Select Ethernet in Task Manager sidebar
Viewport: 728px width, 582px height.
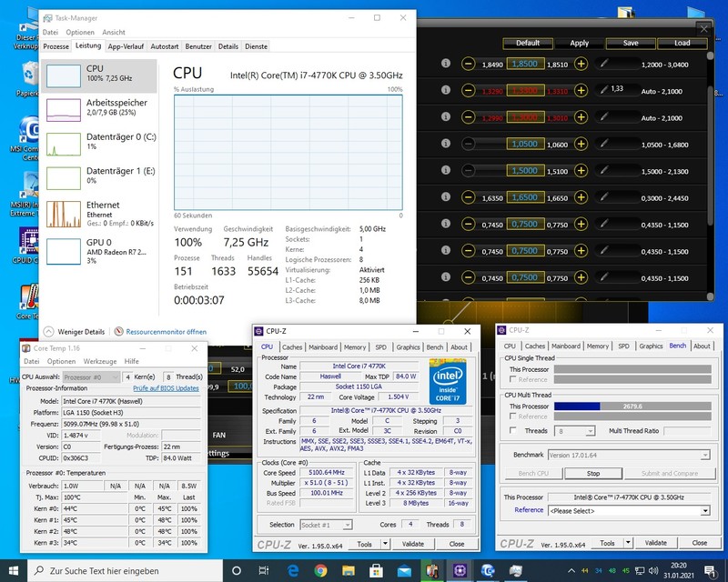[99, 214]
